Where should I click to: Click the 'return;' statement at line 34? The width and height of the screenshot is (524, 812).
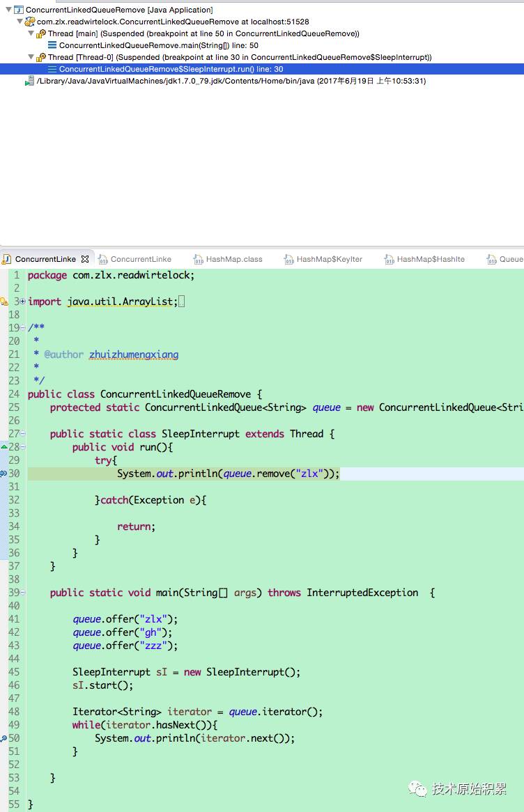tap(137, 526)
